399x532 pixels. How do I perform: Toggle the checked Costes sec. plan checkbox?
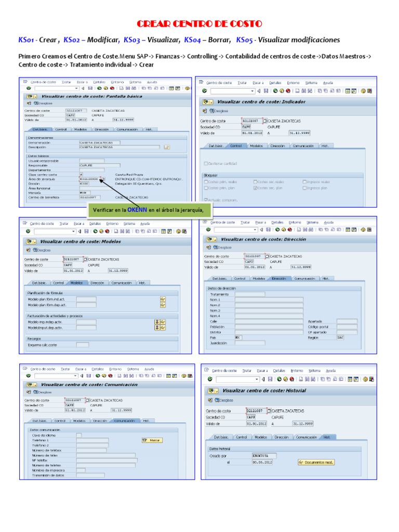click(255, 188)
